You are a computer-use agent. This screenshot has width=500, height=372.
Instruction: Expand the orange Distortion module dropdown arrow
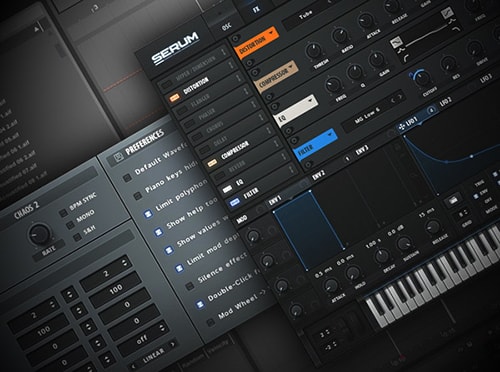click(x=271, y=32)
